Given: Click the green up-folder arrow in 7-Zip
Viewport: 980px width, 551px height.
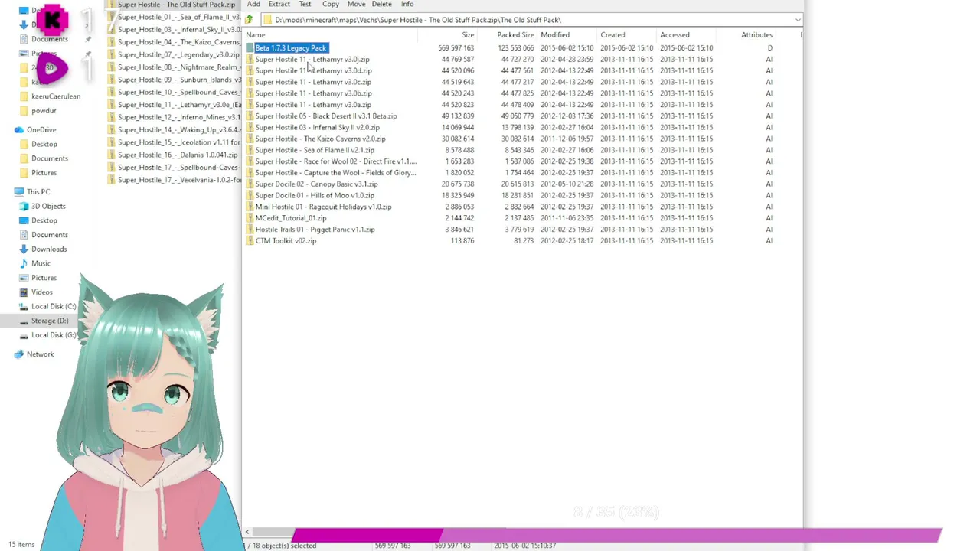Looking at the screenshot, I should [x=249, y=20].
